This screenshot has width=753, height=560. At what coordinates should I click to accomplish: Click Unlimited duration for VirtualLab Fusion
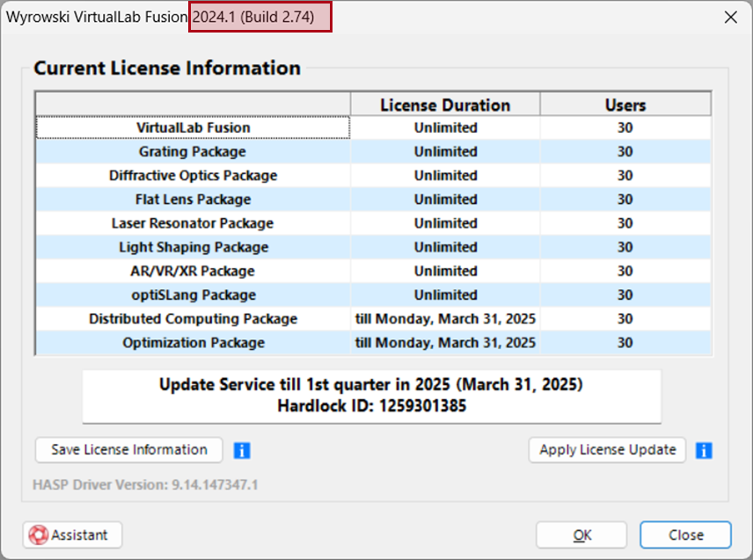pyautogui.click(x=445, y=127)
